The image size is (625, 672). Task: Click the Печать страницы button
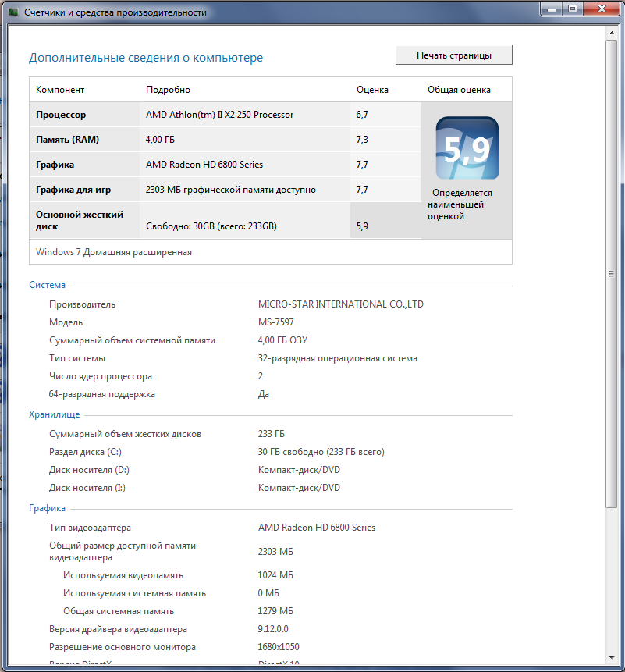coord(454,55)
